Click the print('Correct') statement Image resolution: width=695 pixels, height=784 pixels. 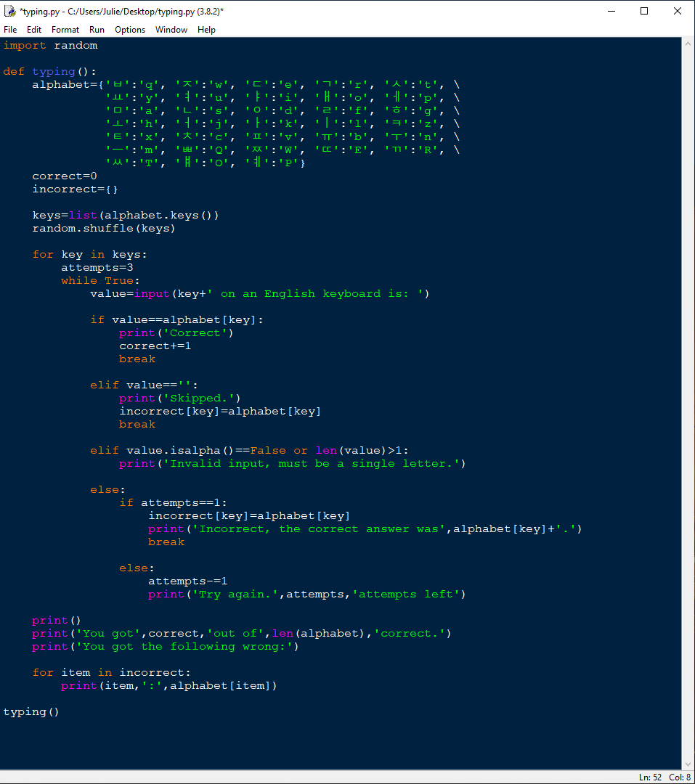(x=174, y=332)
